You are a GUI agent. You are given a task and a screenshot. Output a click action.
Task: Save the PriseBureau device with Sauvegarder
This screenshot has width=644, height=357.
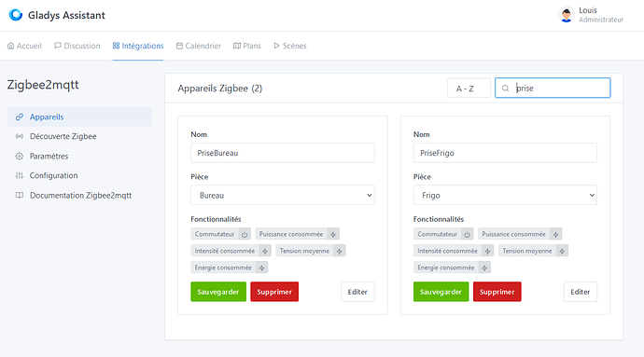click(x=218, y=292)
